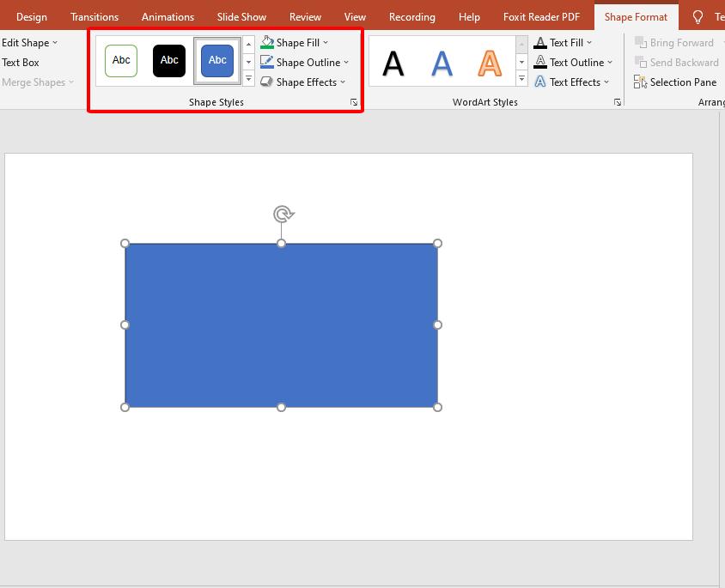This screenshot has height=588, width=725.
Task: Click the Text Box button
Action: tap(21, 63)
